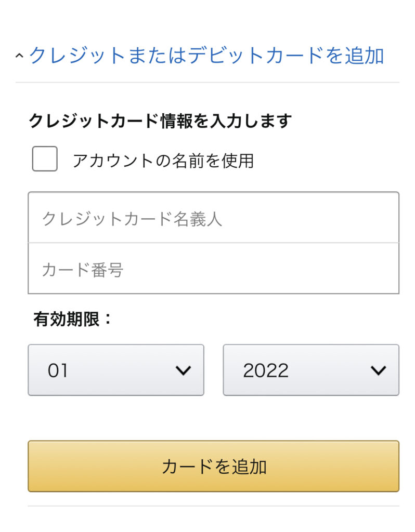Click the 追加 characters at the end of the blue header link
Screen dimensions: 415x532
[x=365, y=55]
